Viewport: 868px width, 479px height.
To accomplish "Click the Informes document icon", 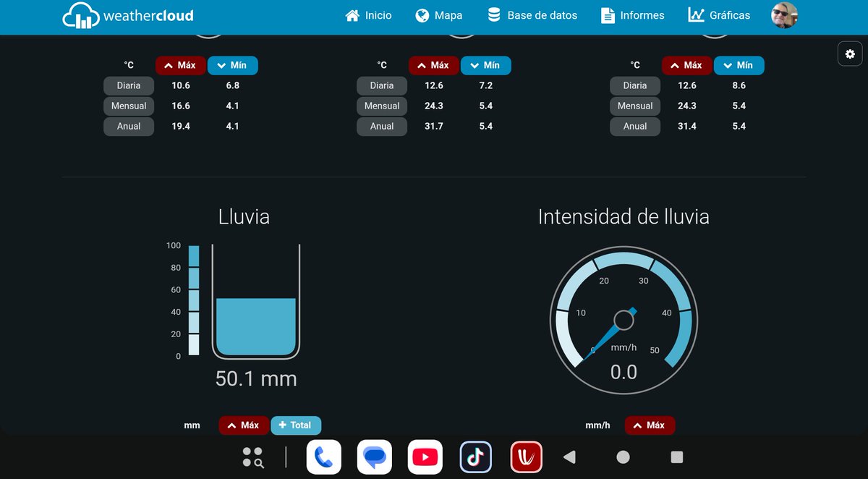I will [x=608, y=15].
